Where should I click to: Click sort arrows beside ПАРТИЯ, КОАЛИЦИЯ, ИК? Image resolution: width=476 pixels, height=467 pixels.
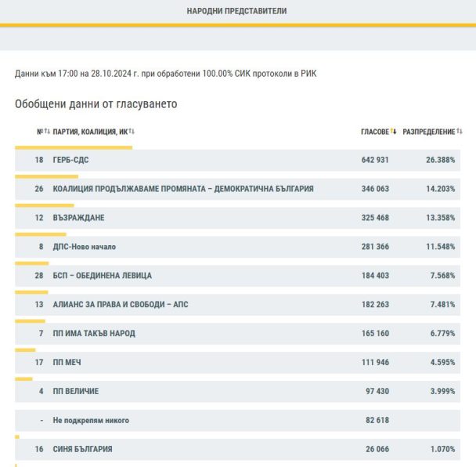(x=133, y=132)
